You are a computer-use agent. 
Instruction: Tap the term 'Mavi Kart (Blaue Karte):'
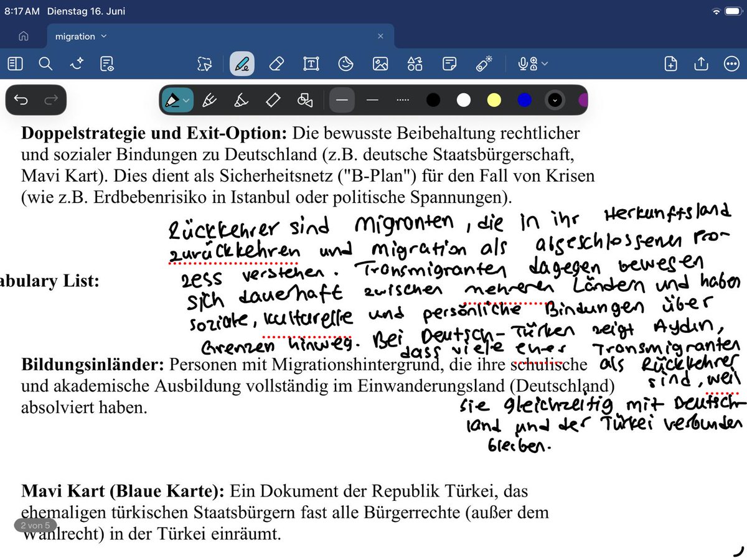click(x=123, y=492)
